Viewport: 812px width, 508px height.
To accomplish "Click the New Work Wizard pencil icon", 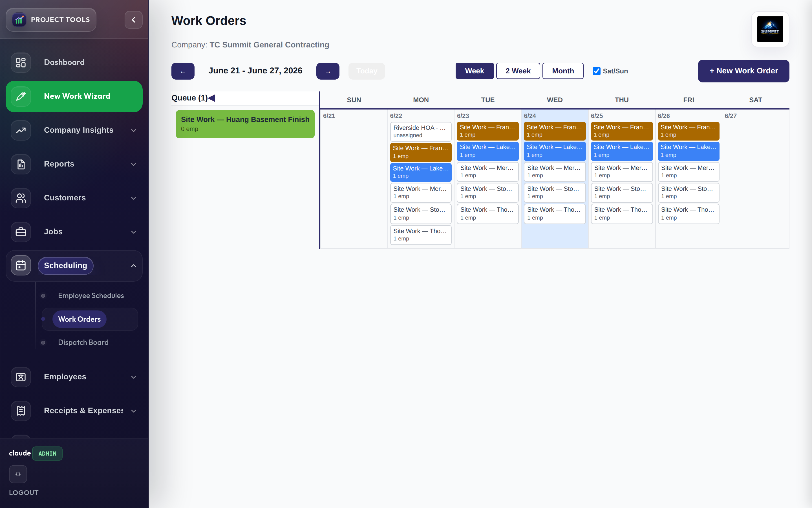I will (21, 97).
